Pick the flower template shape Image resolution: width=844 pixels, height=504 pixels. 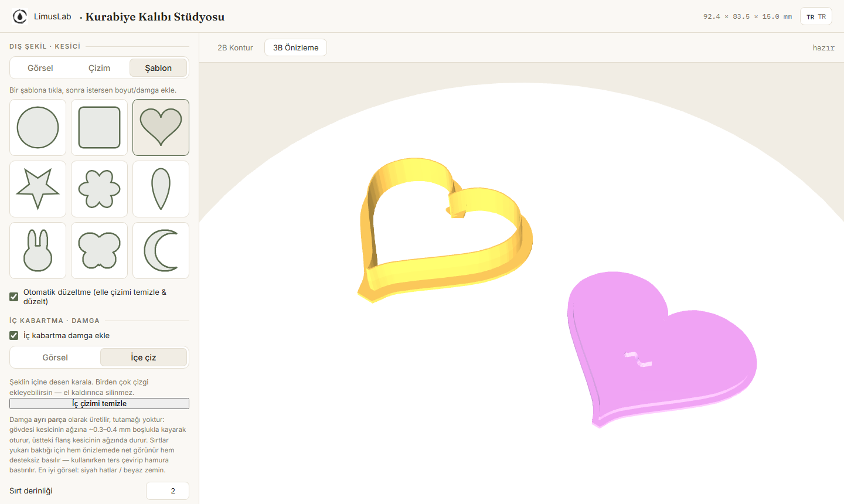point(99,189)
